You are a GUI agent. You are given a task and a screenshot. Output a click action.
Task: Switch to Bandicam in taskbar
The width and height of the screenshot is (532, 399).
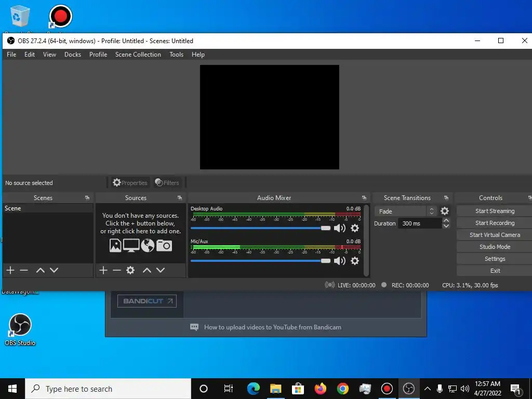387,389
